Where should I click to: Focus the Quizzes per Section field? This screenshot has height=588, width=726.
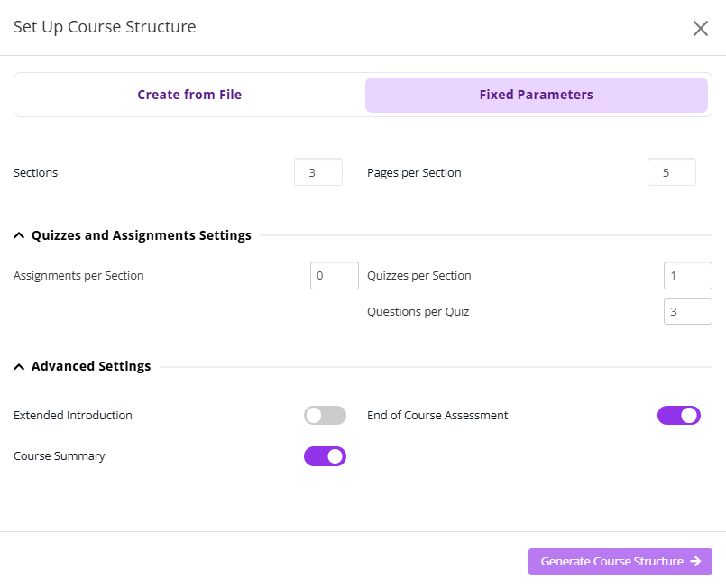[687, 276]
